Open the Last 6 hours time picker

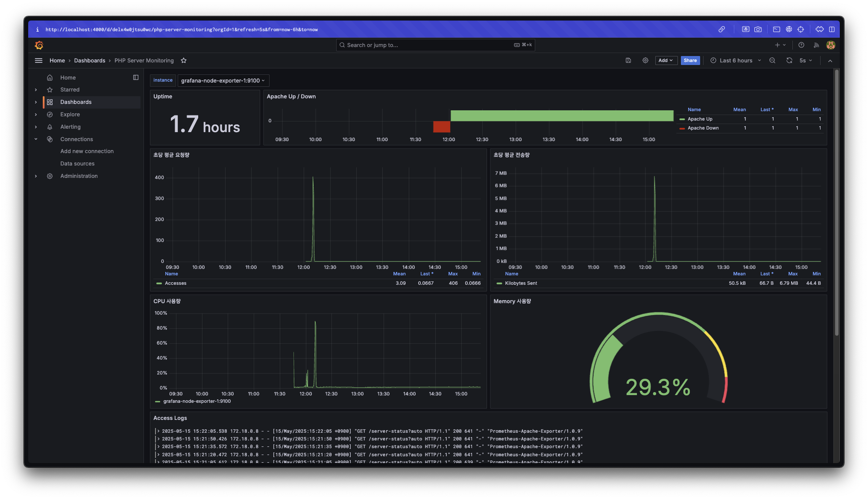[x=736, y=60]
